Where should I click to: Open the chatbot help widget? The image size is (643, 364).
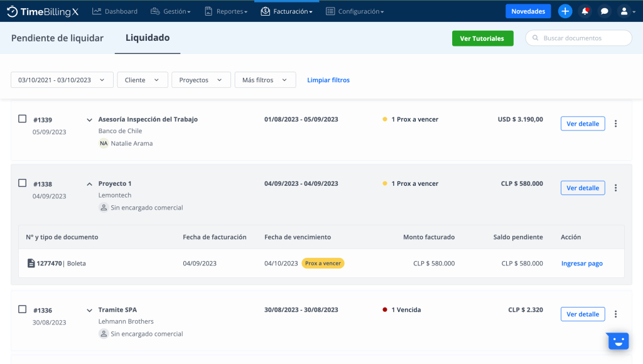[x=619, y=341]
